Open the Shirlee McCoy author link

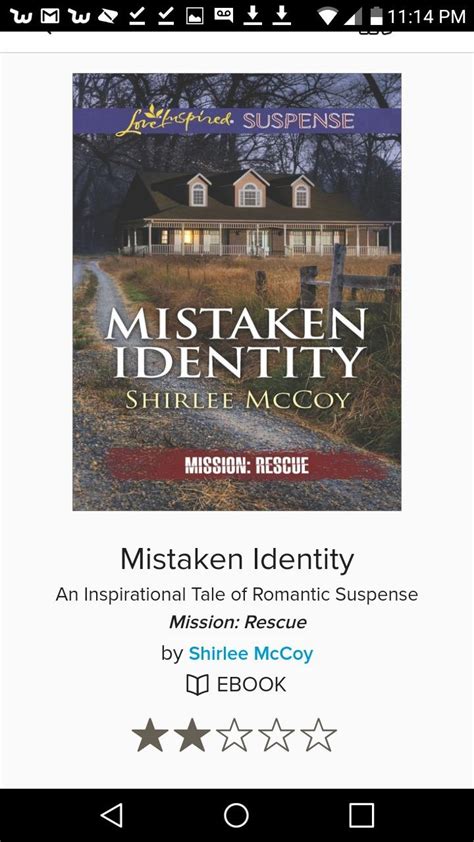tap(251, 654)
